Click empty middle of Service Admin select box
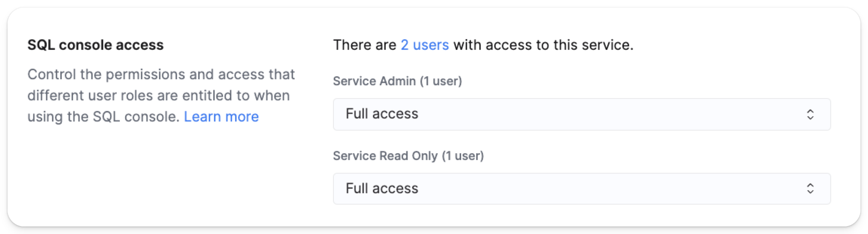Viewport: 868px width, 234px height. (x=603, y=114)
